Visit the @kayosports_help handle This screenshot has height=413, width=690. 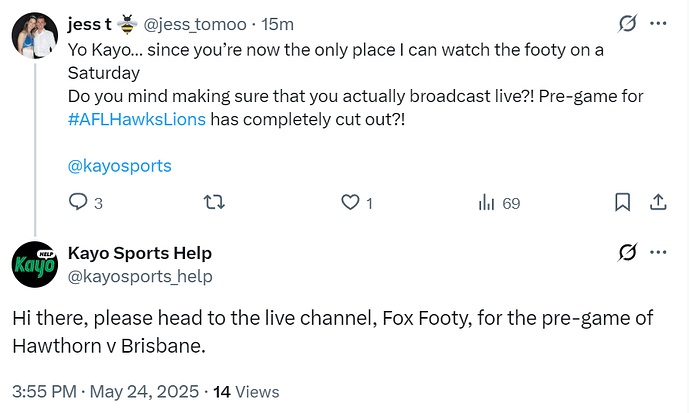139,275
